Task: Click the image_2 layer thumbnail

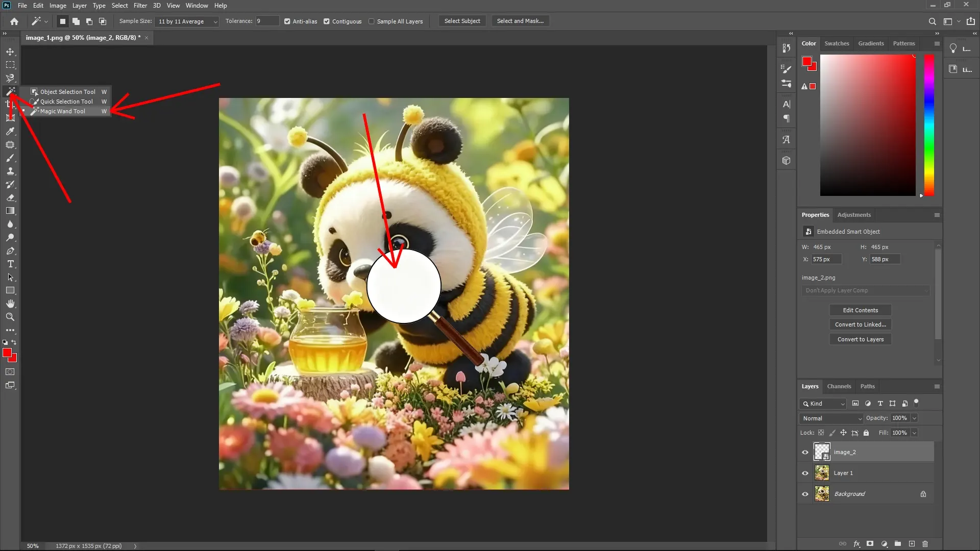Action: click(x=822, y=452)
